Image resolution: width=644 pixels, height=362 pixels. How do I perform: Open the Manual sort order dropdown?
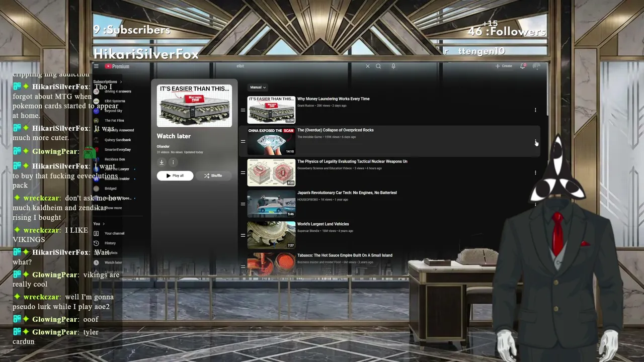[258, 87]
